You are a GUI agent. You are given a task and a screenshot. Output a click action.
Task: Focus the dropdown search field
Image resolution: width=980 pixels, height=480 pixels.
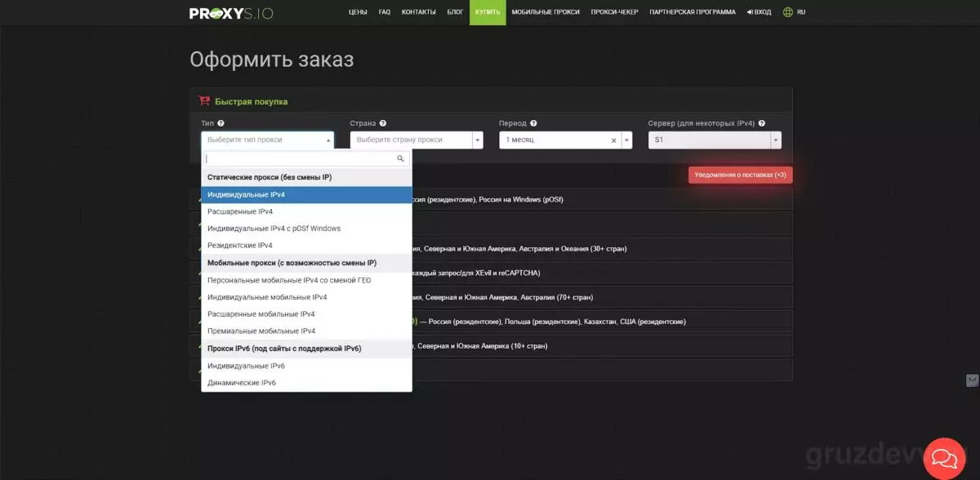306,158
